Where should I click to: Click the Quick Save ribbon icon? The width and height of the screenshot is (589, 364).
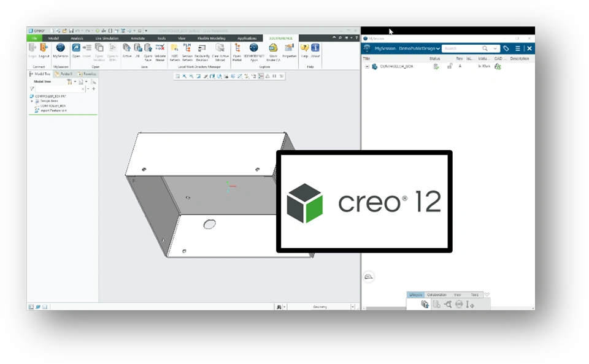pos(148,48)
